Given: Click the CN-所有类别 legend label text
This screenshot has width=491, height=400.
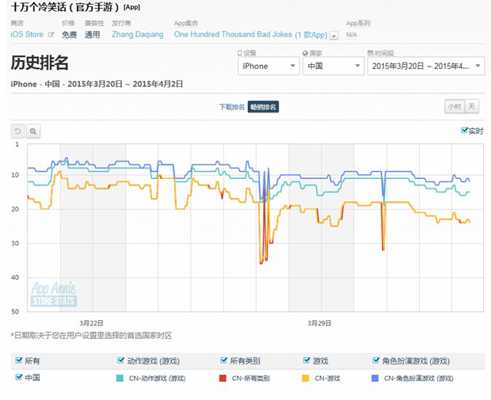Looking at the screenshot, I should 251,378.
